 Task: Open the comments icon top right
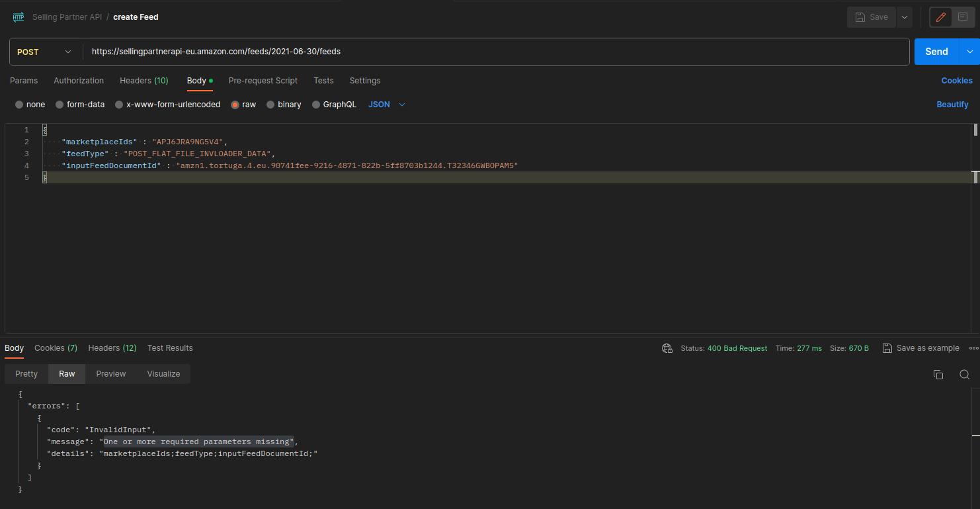pos(963,17)
